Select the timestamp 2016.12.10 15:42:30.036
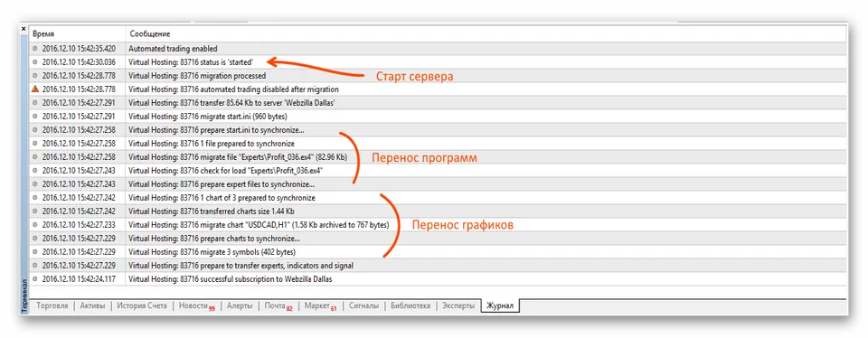 click(x=79, y=62)
